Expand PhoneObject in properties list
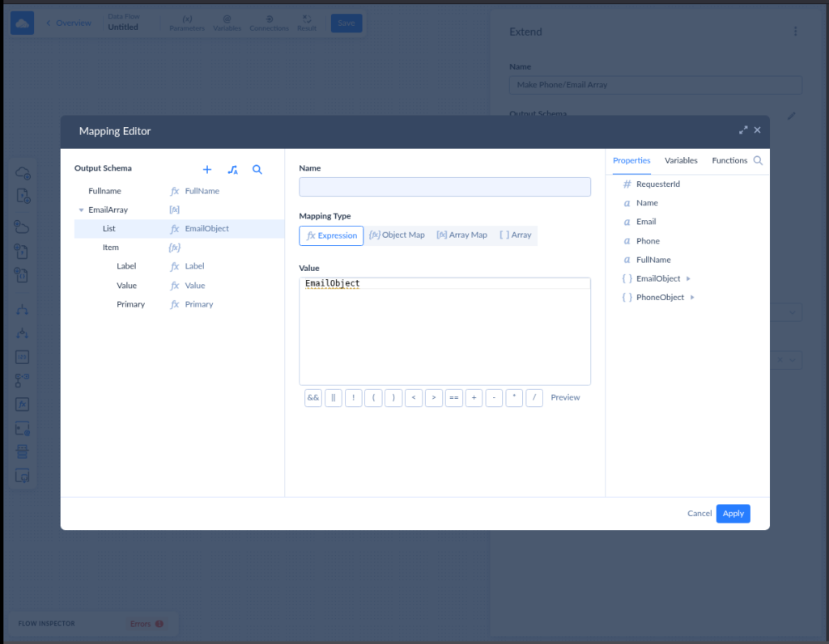 [692, 298]
